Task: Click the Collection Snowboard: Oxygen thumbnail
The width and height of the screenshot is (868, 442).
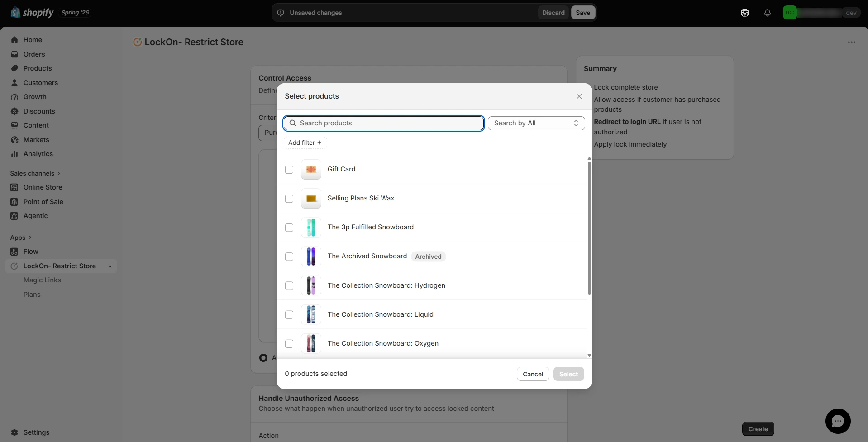Action: tap(311, 343)
